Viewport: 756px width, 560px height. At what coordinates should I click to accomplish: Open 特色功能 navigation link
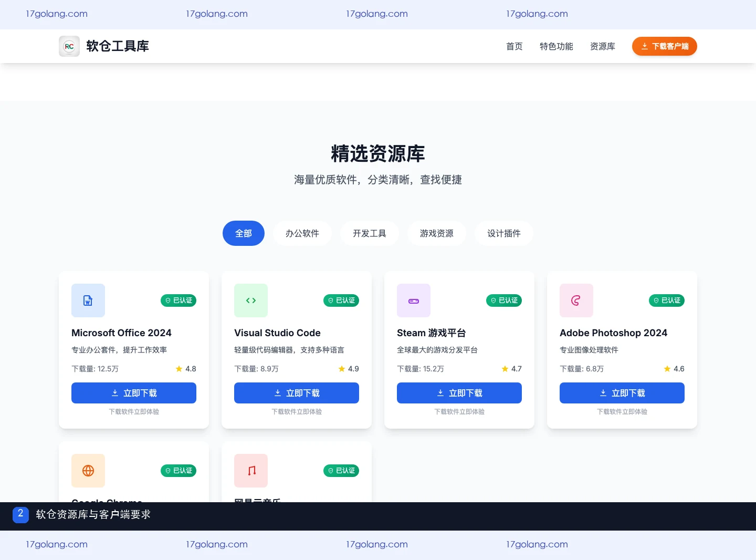(556, 46)
